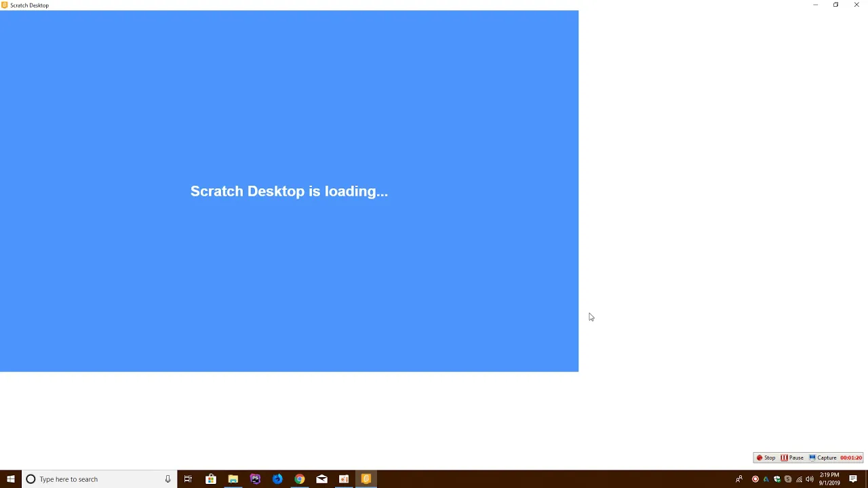The width and height of the screenshot is (868, 488).
Task: Open the Wi-Fi network tray icon
Action: click(799, 479)
